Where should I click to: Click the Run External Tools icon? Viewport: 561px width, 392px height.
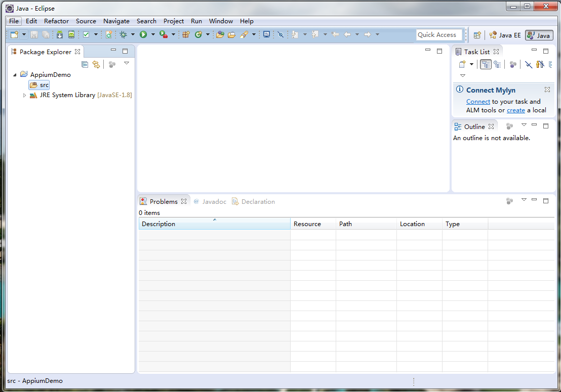(x=163, y=35)
